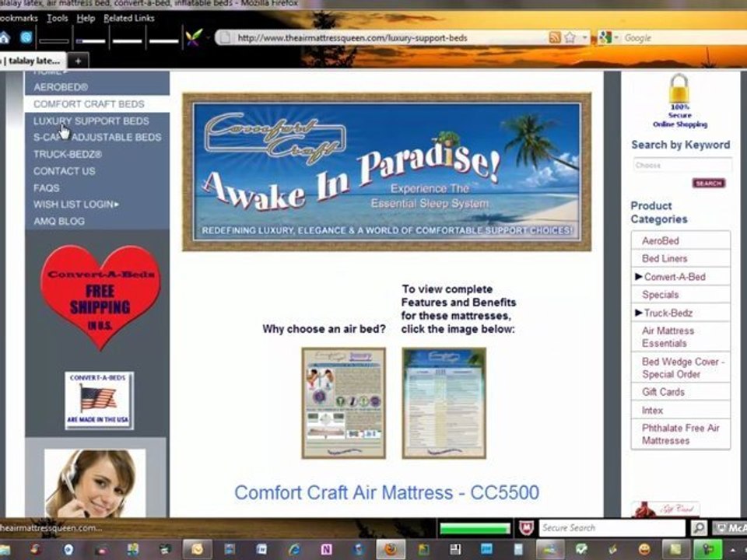Screen dimensions: 747x560
Task: Open OneNote from the taskbar
Action: tap(326, 550)
